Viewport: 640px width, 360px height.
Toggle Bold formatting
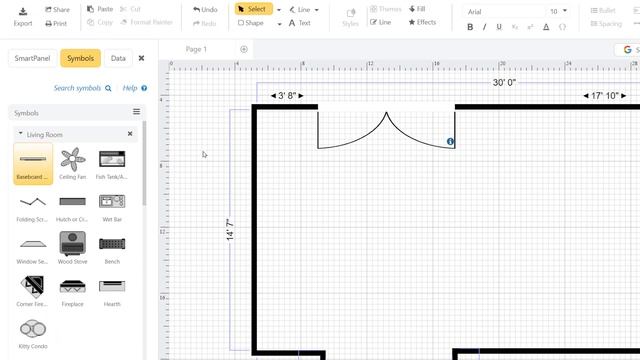click(470, 27)
